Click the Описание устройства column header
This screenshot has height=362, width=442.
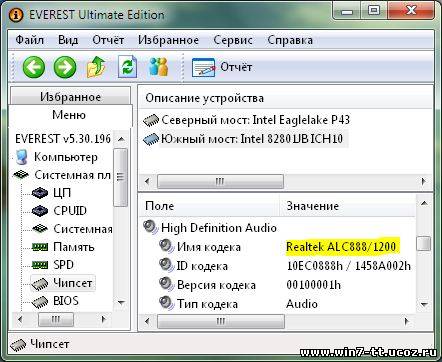285,99
